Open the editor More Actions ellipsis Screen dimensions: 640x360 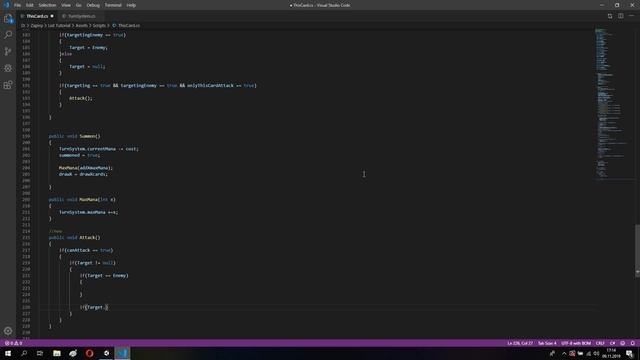pyautogui.click(x=631, y=16)
